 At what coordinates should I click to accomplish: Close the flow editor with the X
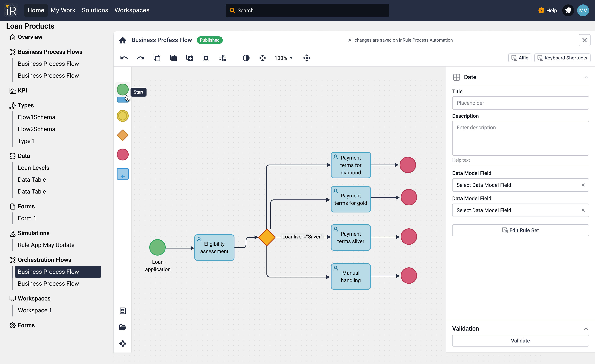[584, 40]
